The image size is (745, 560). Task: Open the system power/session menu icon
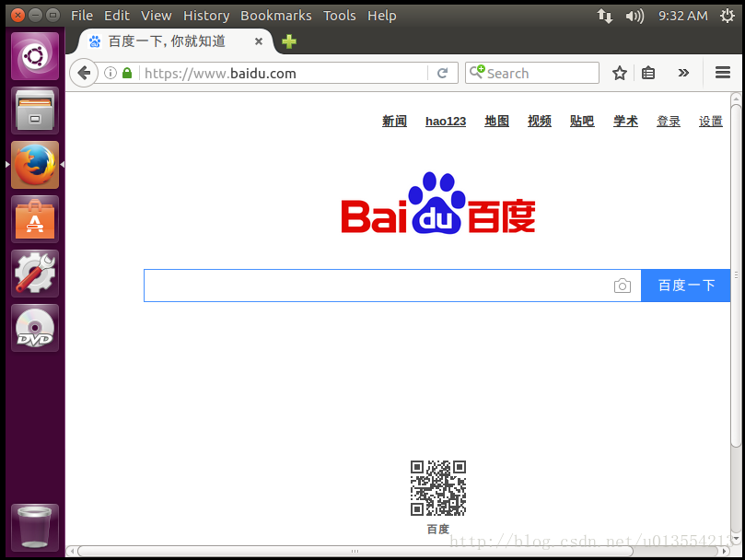point(728,16)
